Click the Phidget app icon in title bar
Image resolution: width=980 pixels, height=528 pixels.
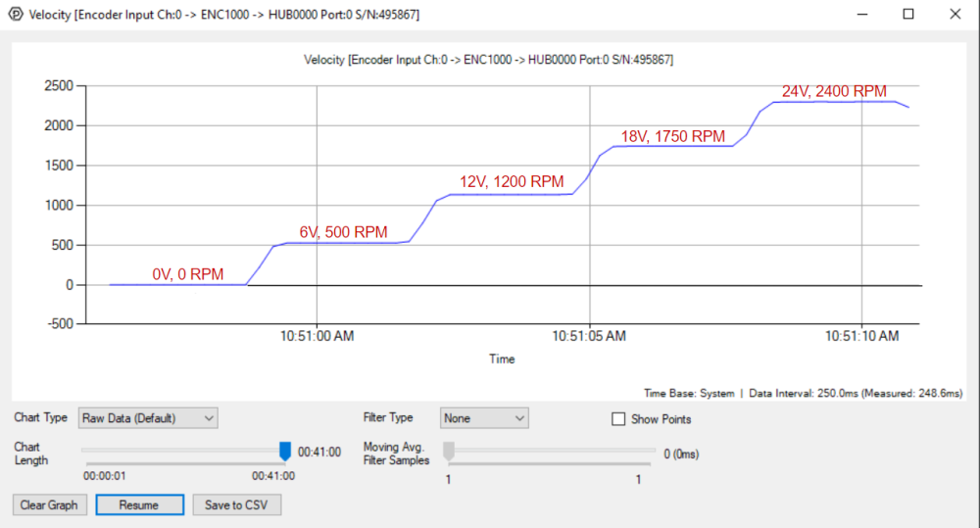[x=15, y=15]
